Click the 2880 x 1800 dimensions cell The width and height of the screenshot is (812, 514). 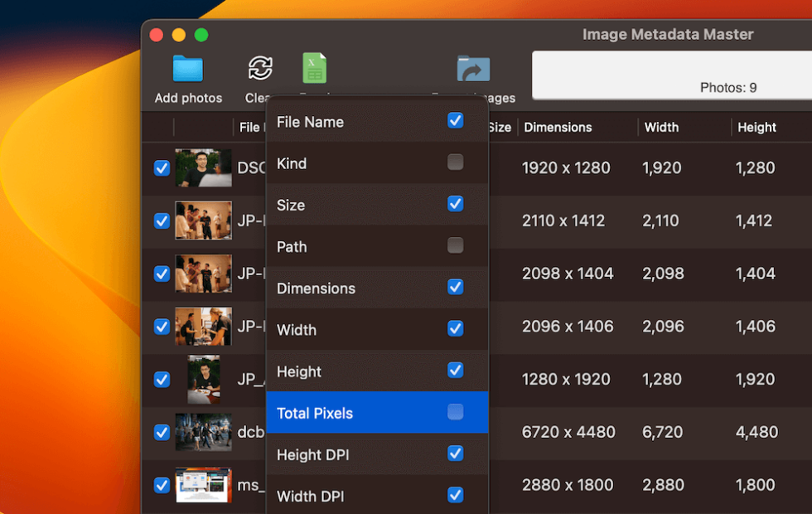click(x=568, y=485)
